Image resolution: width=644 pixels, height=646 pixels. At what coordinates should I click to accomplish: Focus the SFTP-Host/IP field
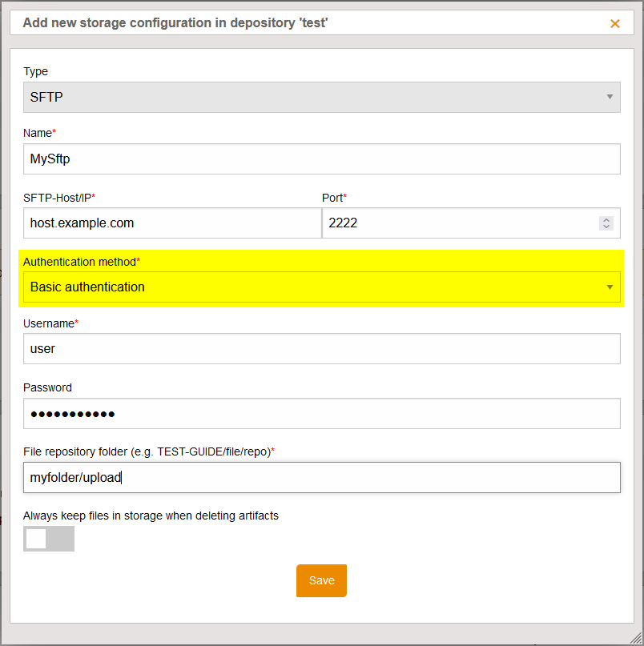click(172, 223)
